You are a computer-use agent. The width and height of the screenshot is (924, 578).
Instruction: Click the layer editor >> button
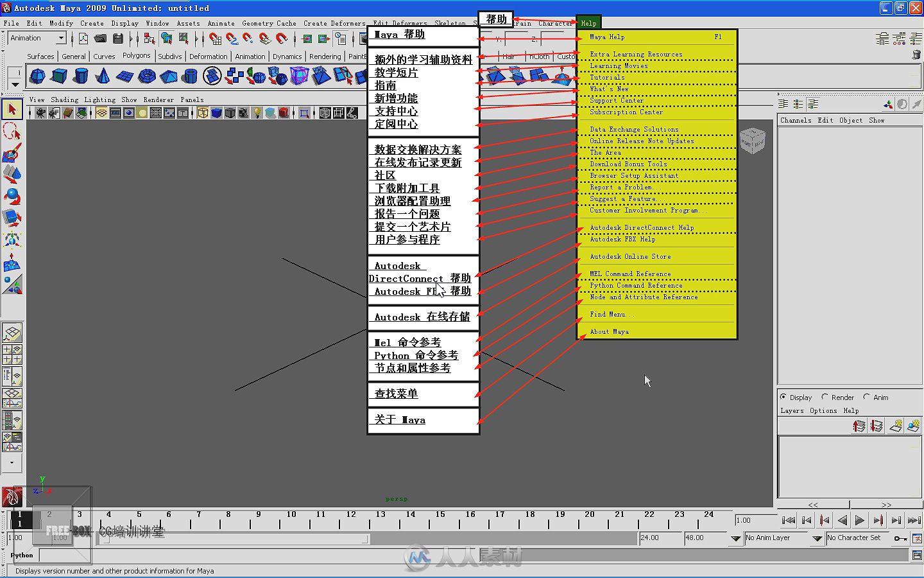pos(887,505)
